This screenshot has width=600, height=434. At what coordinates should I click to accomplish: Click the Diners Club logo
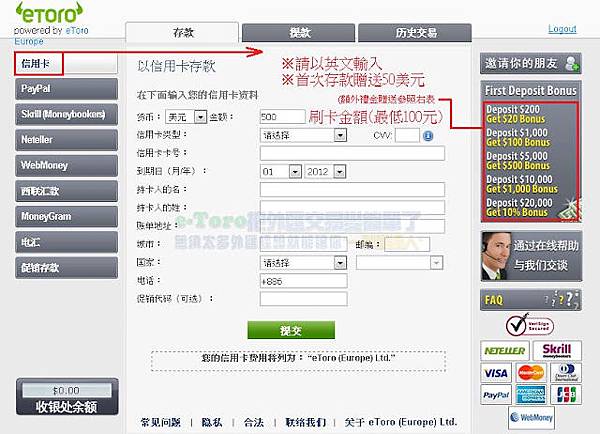click(566, 373)
